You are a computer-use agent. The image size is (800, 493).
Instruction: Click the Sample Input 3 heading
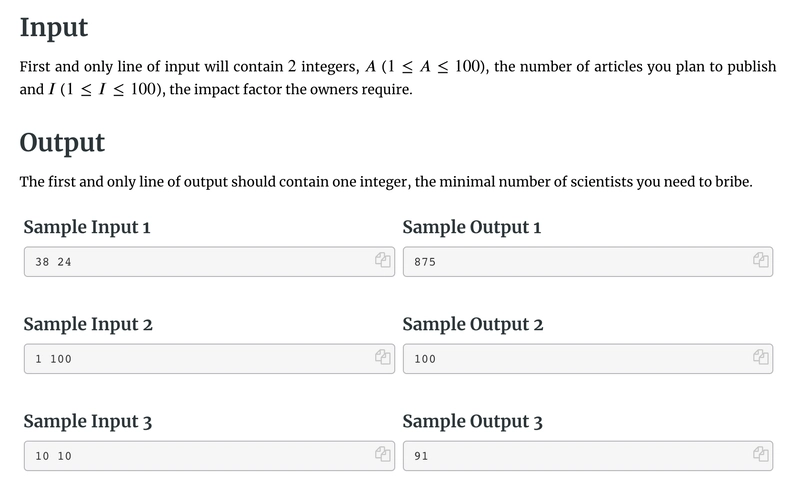click(x=88, y=421)
